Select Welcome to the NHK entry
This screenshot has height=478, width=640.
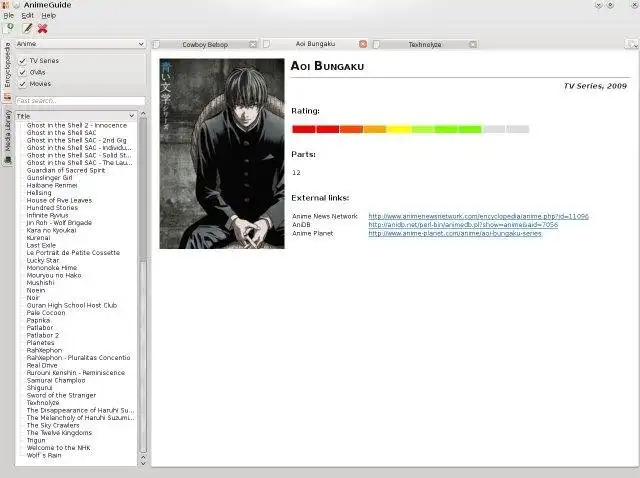click(x=59, y=448)
